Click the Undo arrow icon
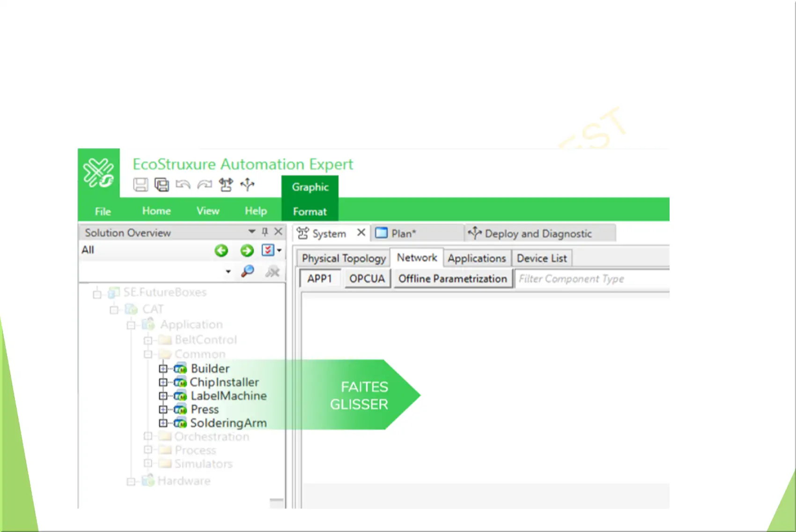The height and width of the screenshot is (532, 796). 183,185
